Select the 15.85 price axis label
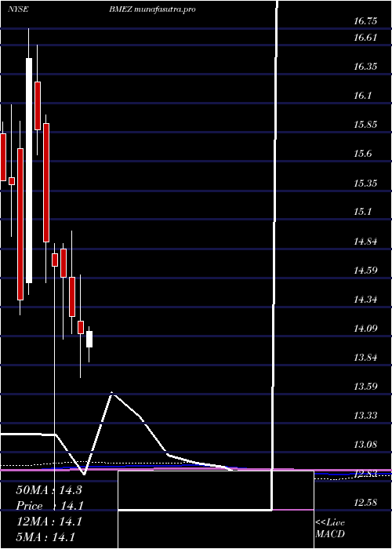392x549 pixels. pos(365,125)
